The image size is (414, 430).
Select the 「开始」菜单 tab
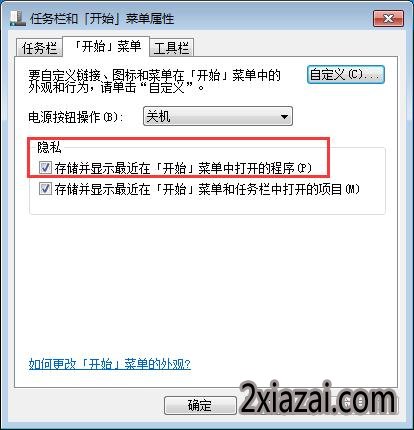106,46
